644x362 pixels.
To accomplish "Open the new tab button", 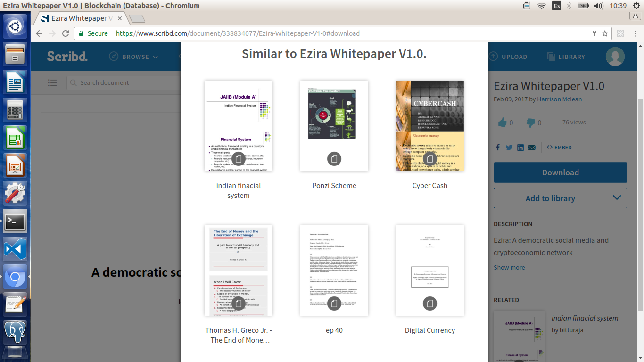I will point(137,19).
